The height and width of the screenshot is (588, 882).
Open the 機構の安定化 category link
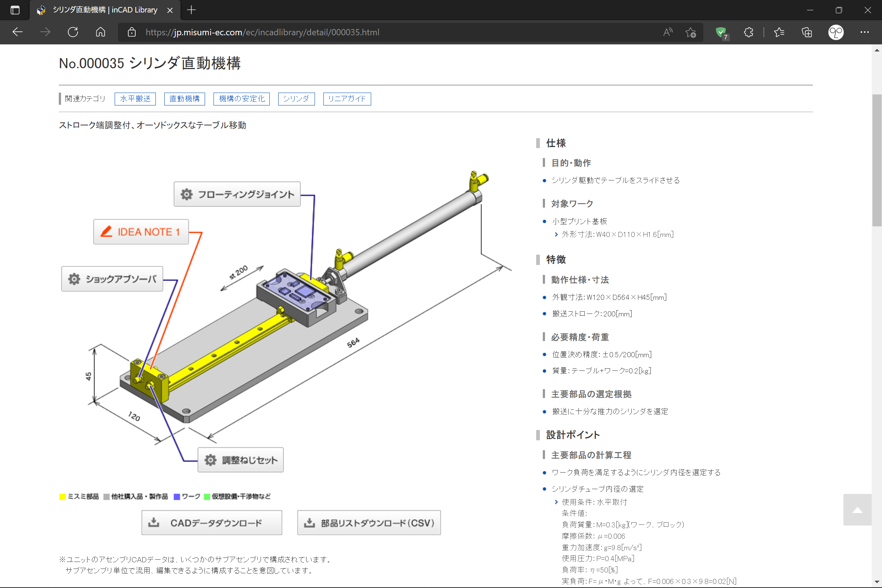coord(241,98)
